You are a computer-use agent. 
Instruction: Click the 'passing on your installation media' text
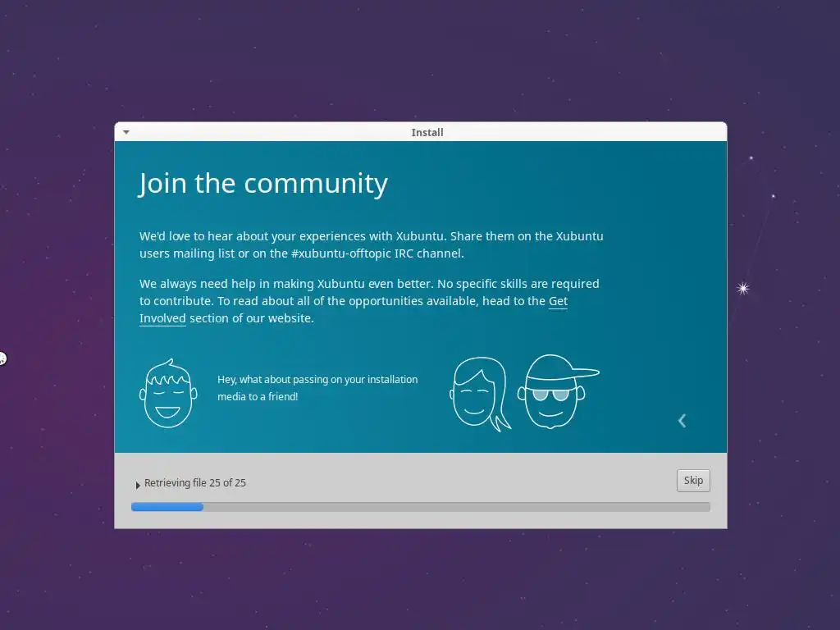(317, 388)
